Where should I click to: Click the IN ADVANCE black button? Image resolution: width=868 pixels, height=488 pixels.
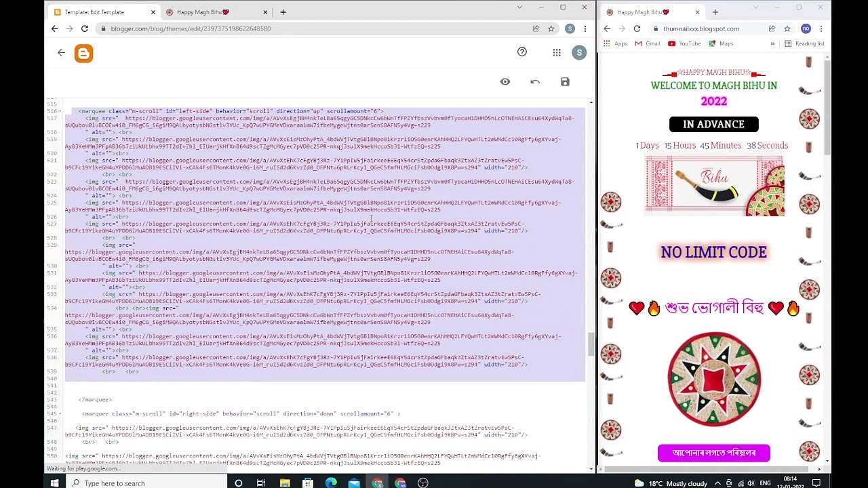(713, 124)
